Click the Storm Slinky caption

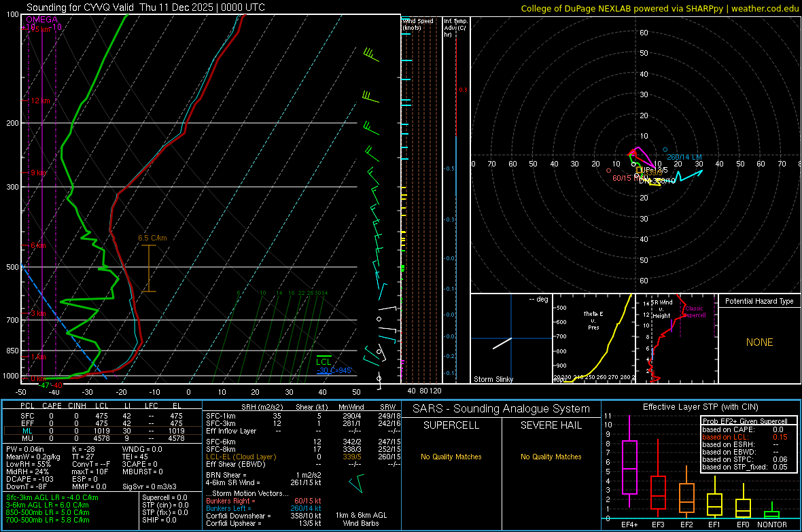tap(493, 379)
